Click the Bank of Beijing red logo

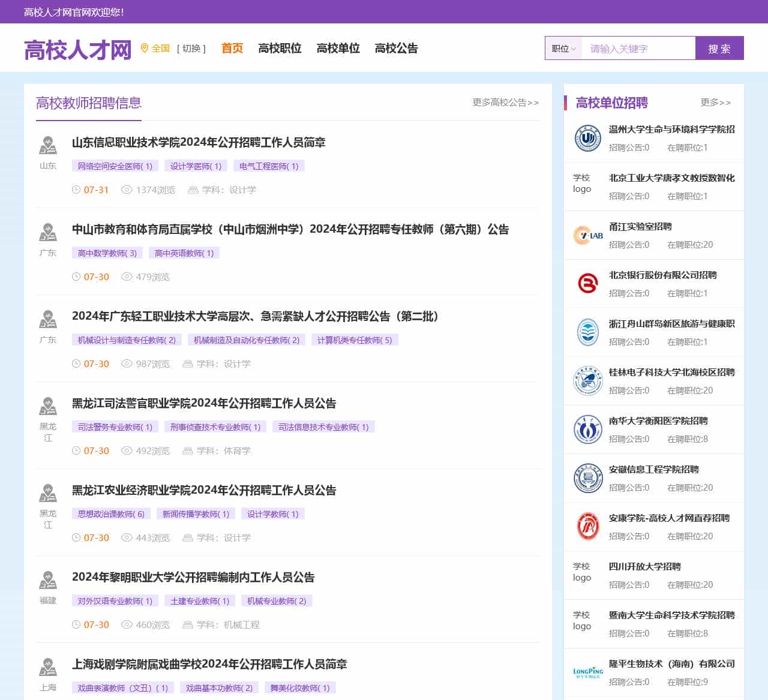coord(587,284)
